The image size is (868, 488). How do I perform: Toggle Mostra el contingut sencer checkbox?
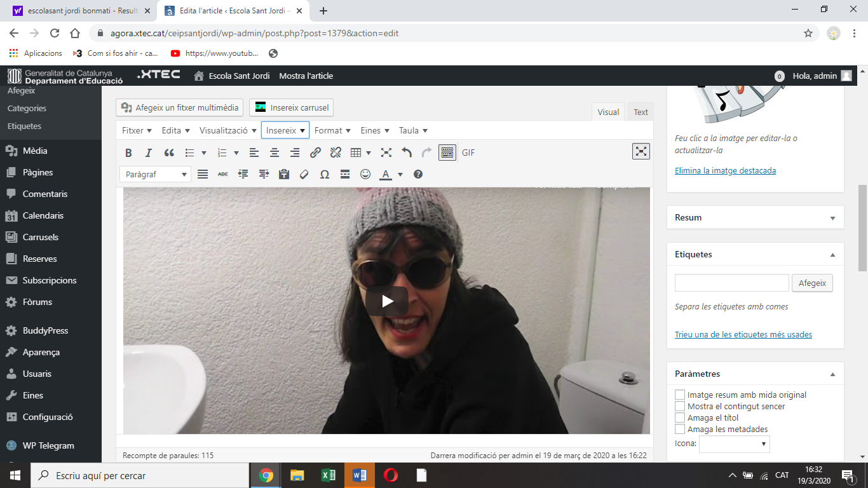(x=680, y=406)
